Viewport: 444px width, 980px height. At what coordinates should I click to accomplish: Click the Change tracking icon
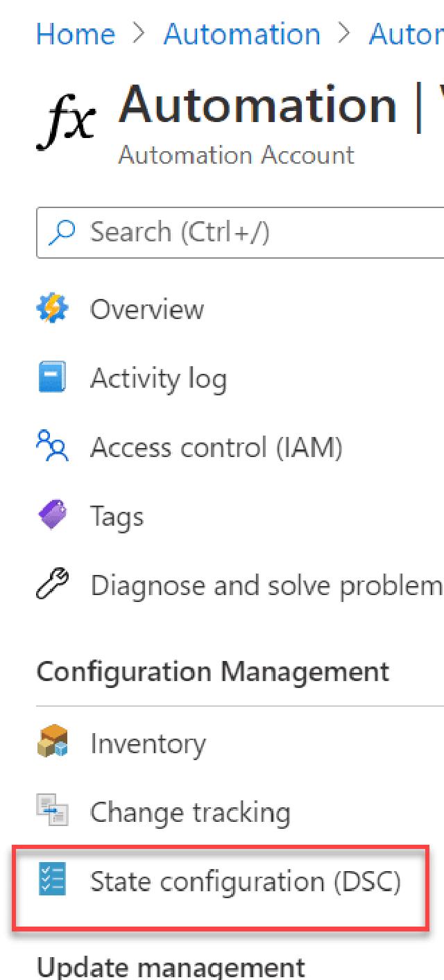coord(51,813)
